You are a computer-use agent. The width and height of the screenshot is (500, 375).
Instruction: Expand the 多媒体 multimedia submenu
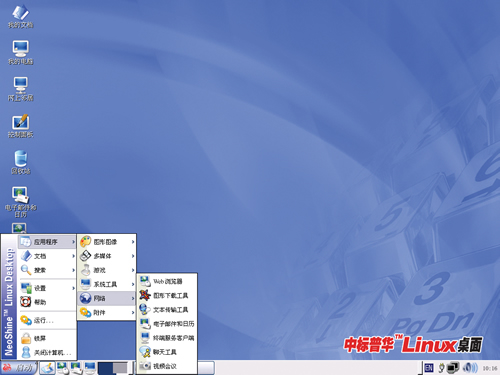(x=107, y=256)
